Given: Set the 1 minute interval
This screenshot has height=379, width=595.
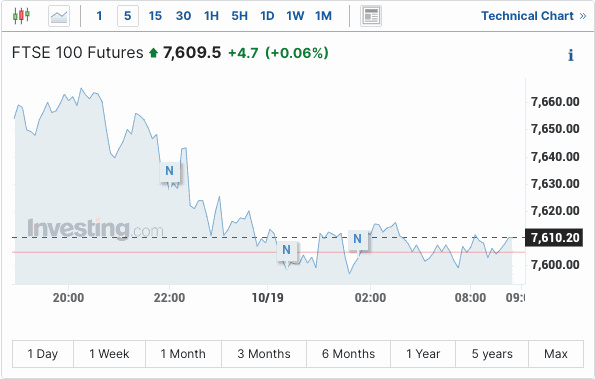Looking at the screenshot, I should coord(99,16).
